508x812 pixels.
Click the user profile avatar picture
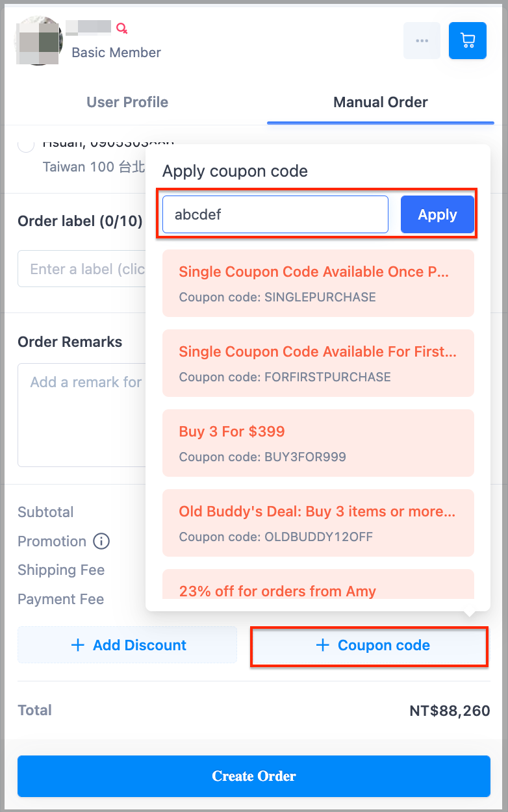point(38,40)
